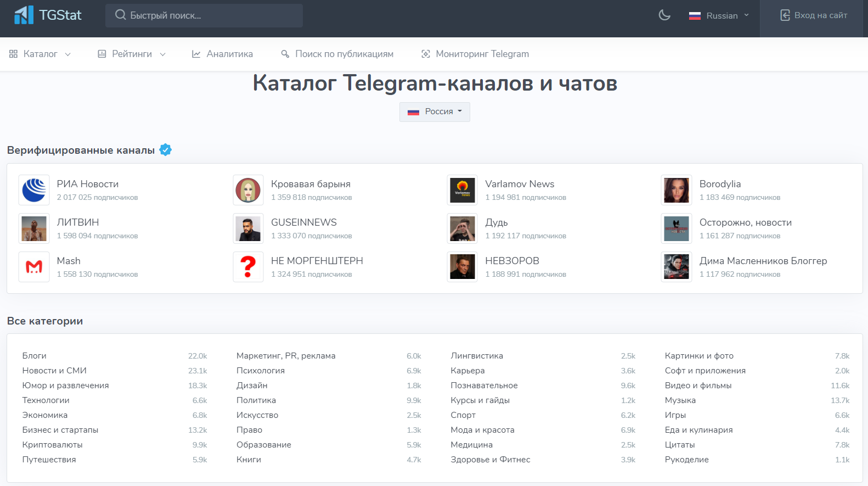Open the Каталог menu
The height and width of the screenshot is (486, 868).
(x=40, y=54)
